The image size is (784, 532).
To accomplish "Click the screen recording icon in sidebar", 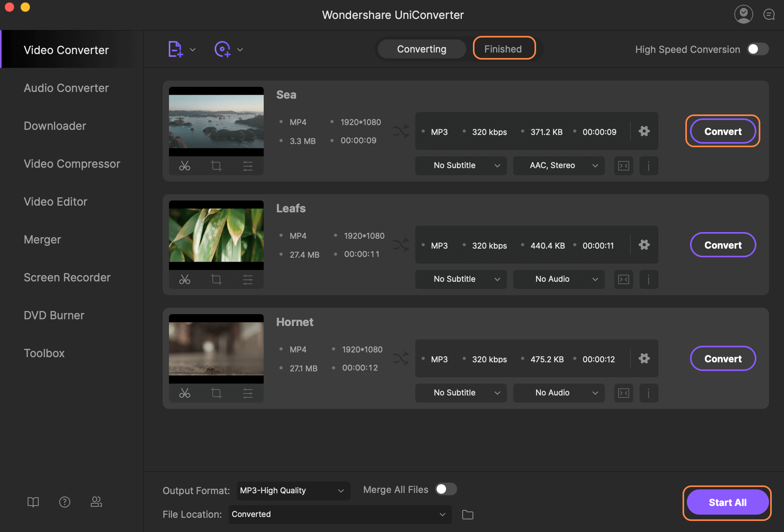I will tap(67, 277).
